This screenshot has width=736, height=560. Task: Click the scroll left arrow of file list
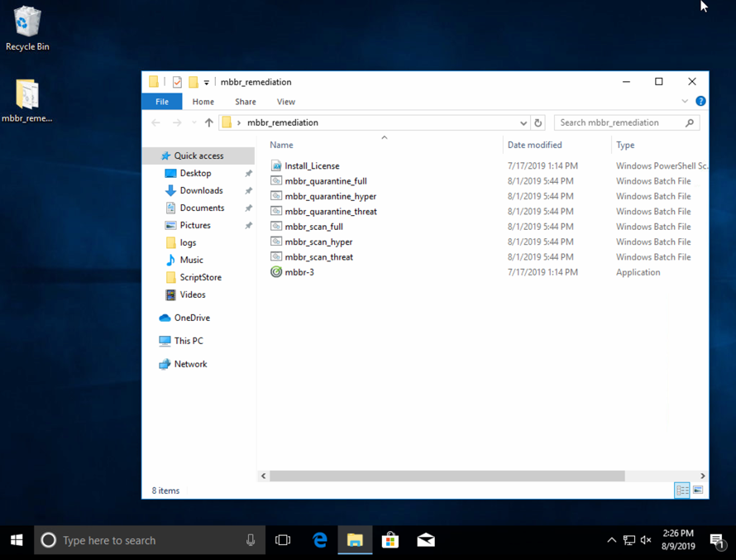point(263,476)
